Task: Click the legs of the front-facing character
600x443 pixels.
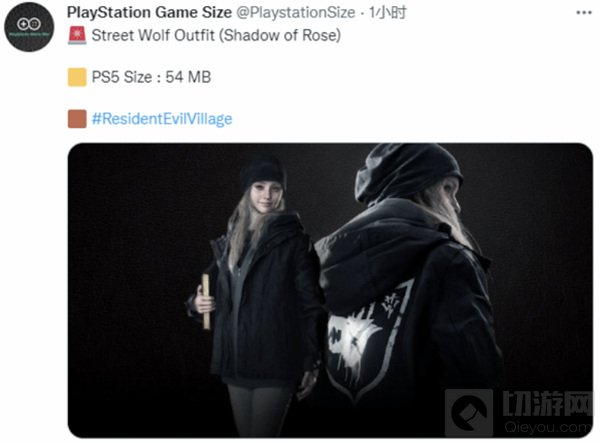Action: click(x=259, y=410)
